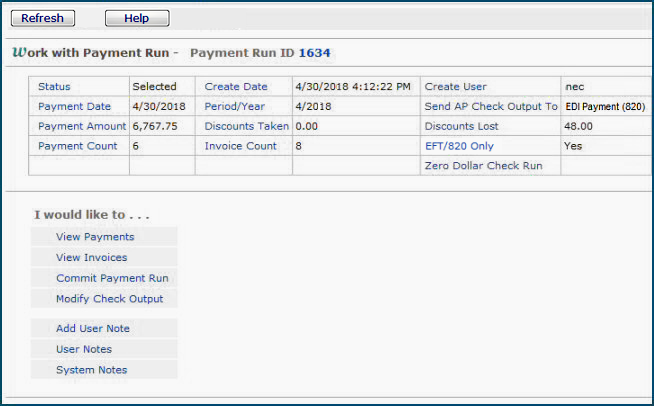The image size is (654, 406).
Task: Click the Discounts Taken label
Action: click(x=246, y=126)
